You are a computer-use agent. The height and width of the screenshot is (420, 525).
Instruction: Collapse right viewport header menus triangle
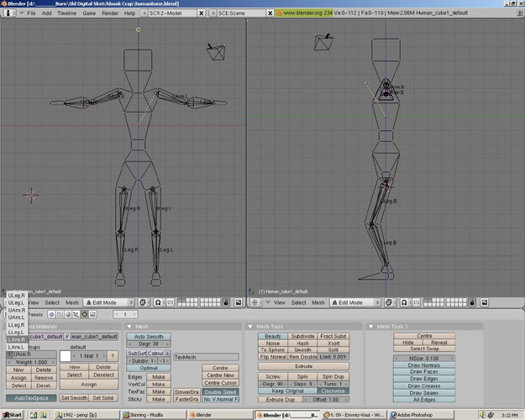[268, 302]
